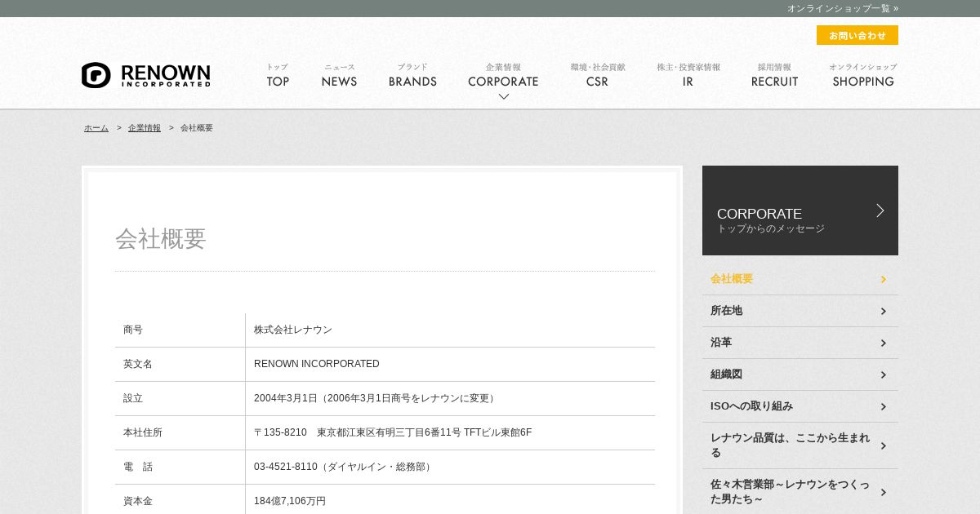Image resolution: width=980 pixels, height=514 pixels.
Task: Click the 設立 row label
Action: click(x=133, y=399)
